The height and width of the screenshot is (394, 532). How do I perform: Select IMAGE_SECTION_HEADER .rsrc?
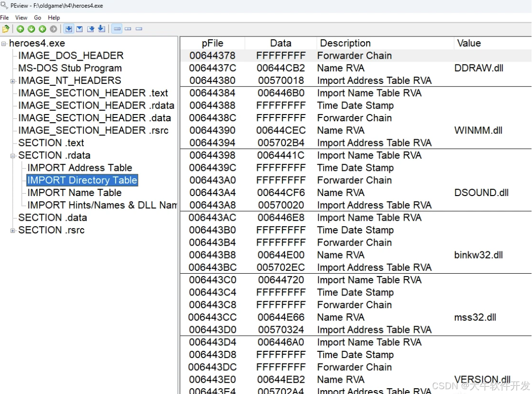pos(93,130)
